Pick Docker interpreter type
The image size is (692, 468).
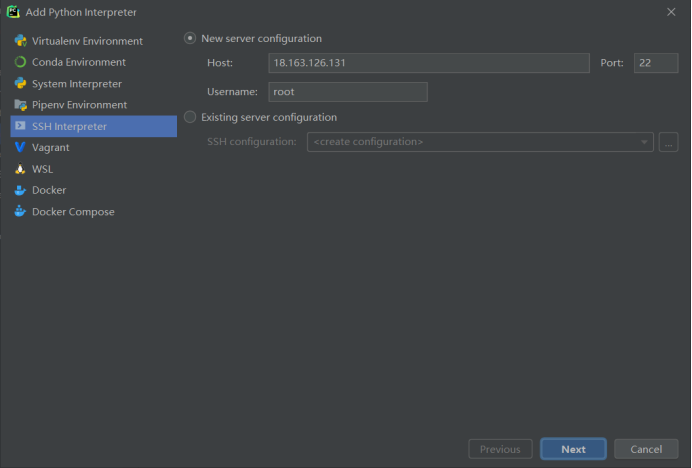click(x=94, y=190)
